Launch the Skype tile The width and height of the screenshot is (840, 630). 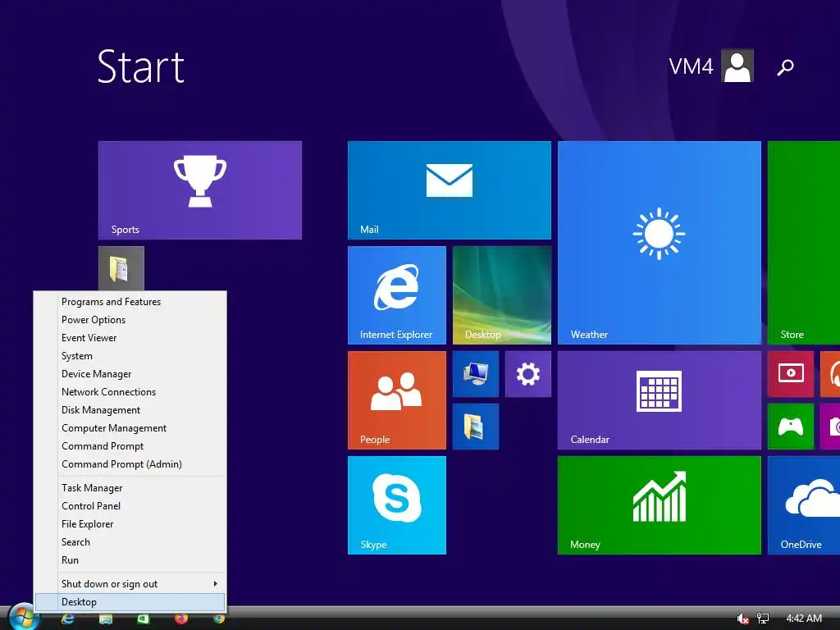(x=396, y=505)
